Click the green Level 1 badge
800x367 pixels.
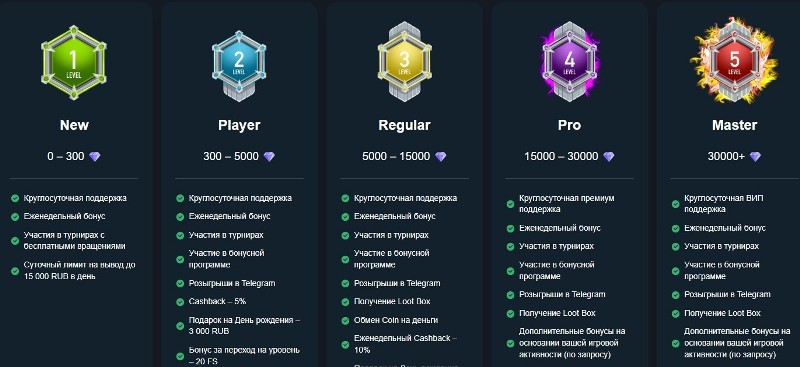pyautogui.click(x=74, y=62)
